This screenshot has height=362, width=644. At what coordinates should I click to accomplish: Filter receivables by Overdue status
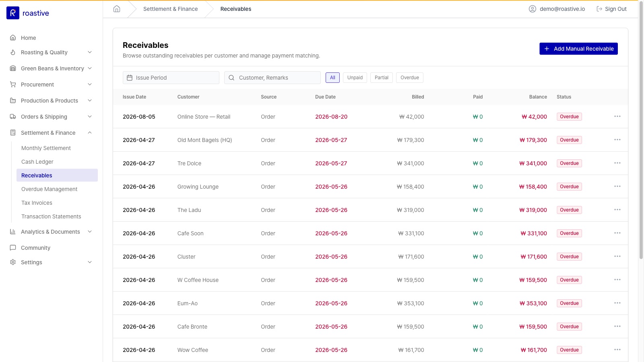410,78
